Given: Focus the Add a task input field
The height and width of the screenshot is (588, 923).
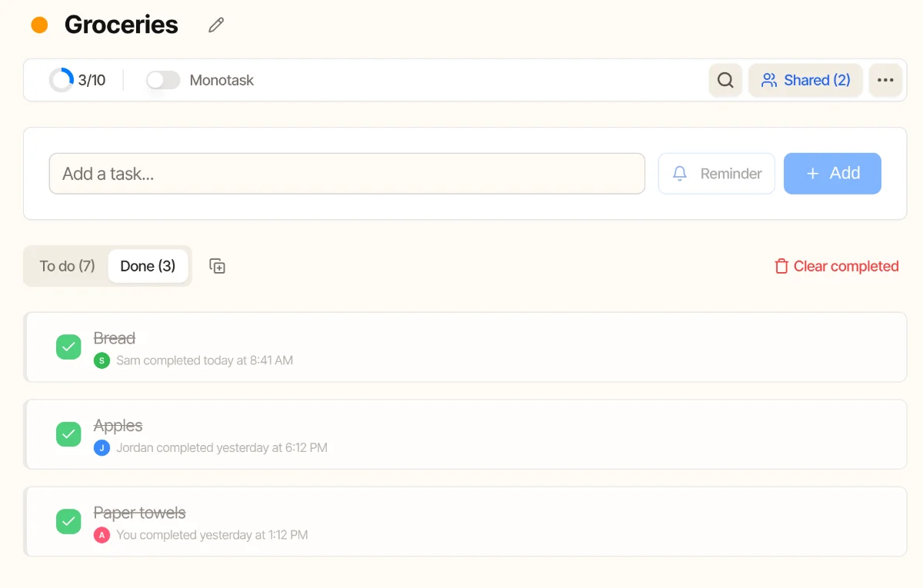Looking at the screenshot, I should coord(347,174).
